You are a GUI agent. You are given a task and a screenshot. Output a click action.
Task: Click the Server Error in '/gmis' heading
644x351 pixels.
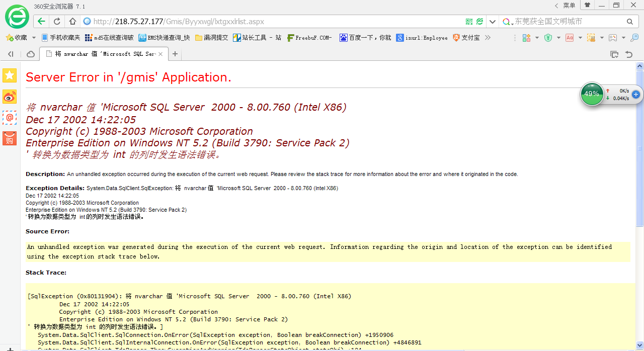coord(128,77)
